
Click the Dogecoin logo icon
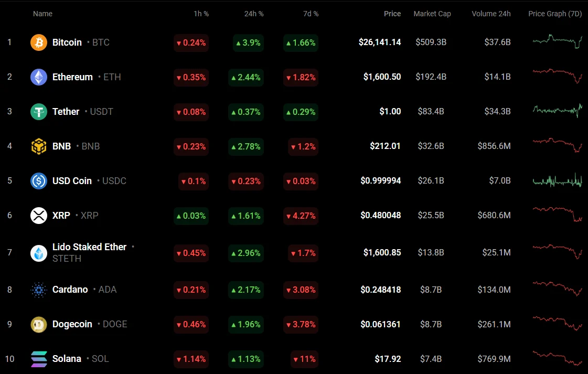(x=39, y=324)
